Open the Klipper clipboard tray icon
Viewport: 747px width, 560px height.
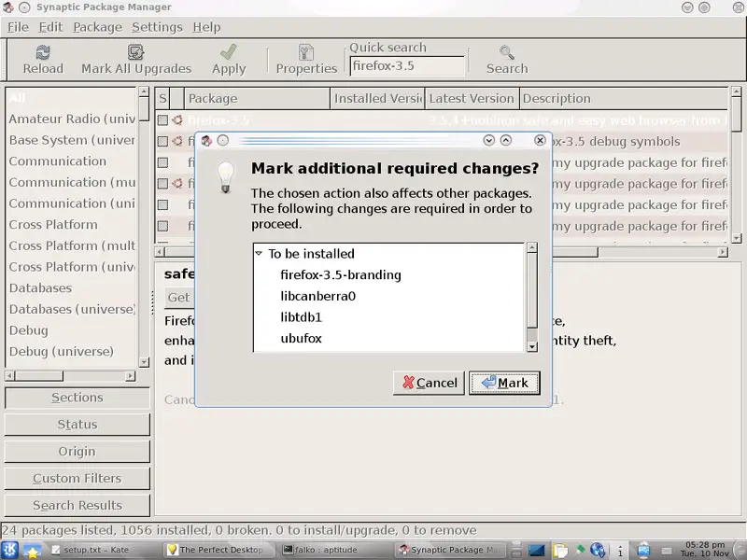(561, 550)
